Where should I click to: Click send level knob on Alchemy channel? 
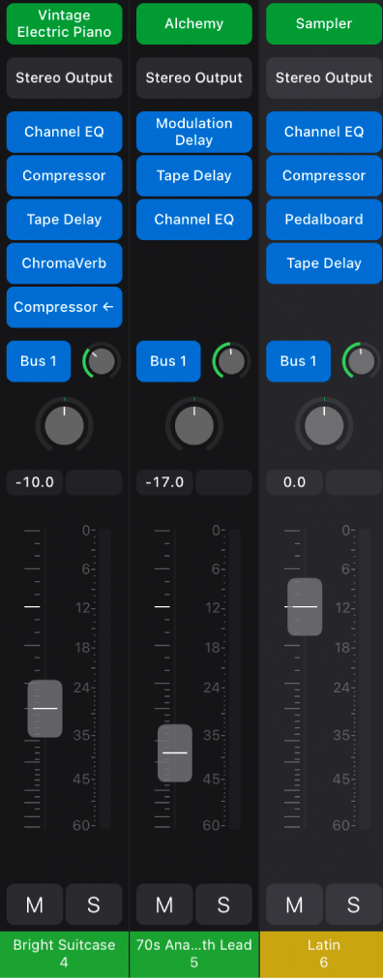[x=231, y=361]
